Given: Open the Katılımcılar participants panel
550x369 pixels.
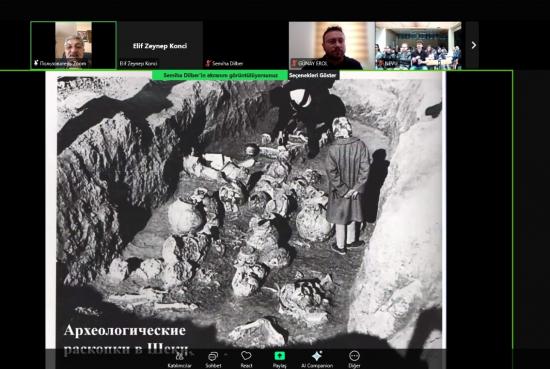Looking at the screenshot, I should coord(180,359).
